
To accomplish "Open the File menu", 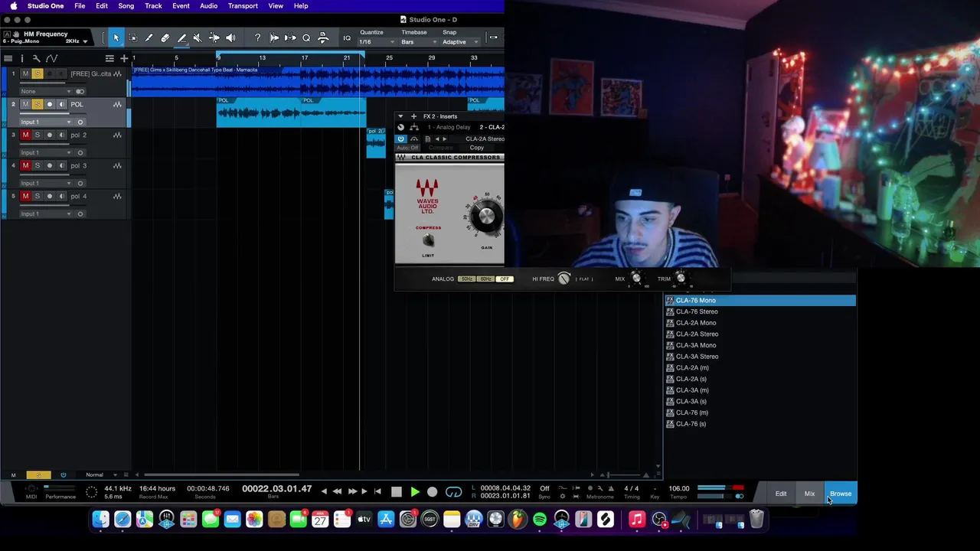I will (x=80, y=6).
